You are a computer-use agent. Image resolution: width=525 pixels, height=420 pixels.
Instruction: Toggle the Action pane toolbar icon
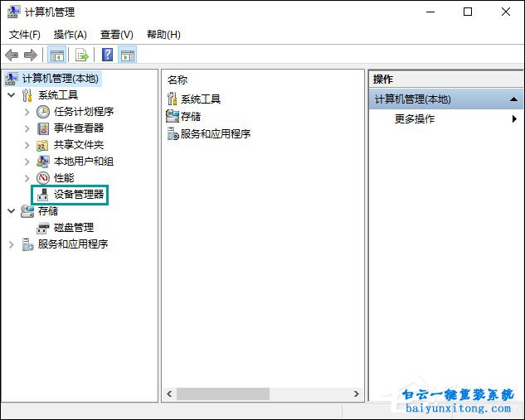(x=128, y=55)
